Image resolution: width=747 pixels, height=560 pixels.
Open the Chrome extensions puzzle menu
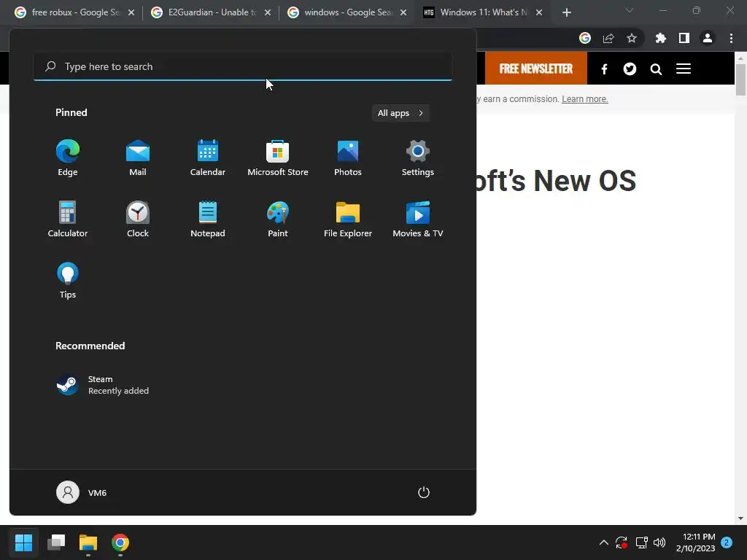click(661, 38)
